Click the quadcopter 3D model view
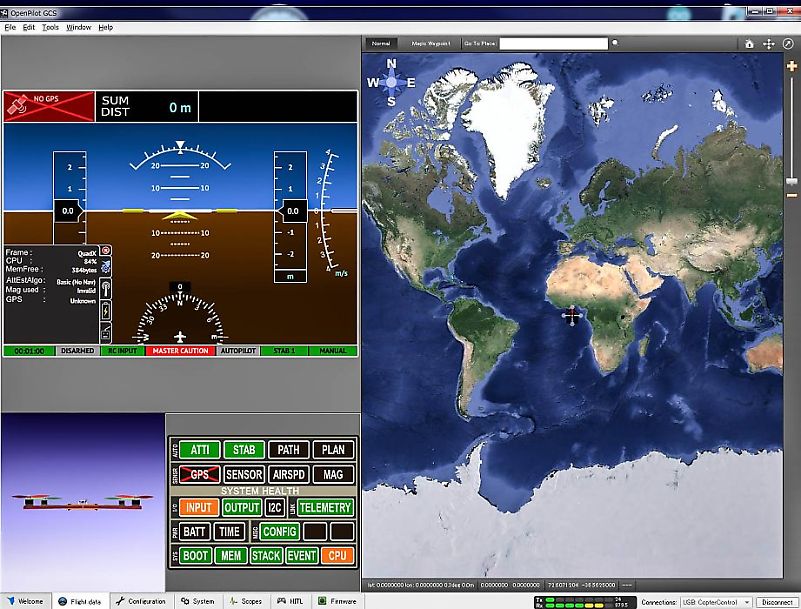801x609 pixels. pos(83,503)
